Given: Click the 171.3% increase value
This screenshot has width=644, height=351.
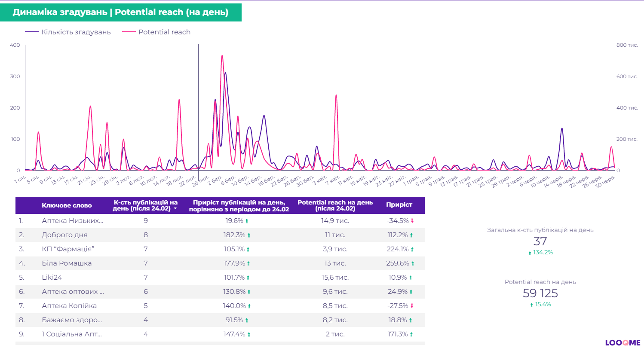Looking at the screenshot, I should (398, 334).
